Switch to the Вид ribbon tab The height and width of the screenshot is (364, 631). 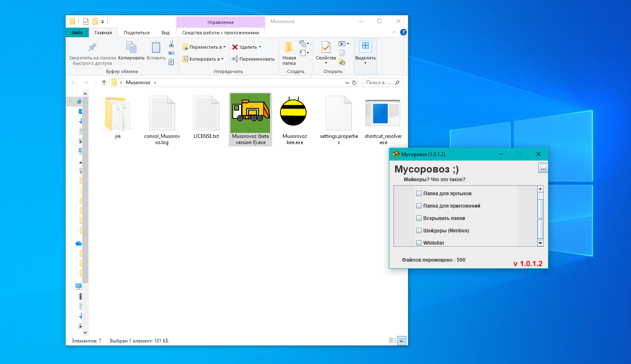pyautogui.click(x=165, y=32)
